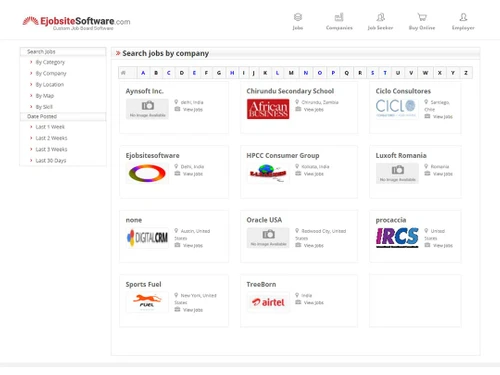Open the Jobs icon in the header
Screen dimensions: 500x375
pyautogui.click(x=298, y=17)
